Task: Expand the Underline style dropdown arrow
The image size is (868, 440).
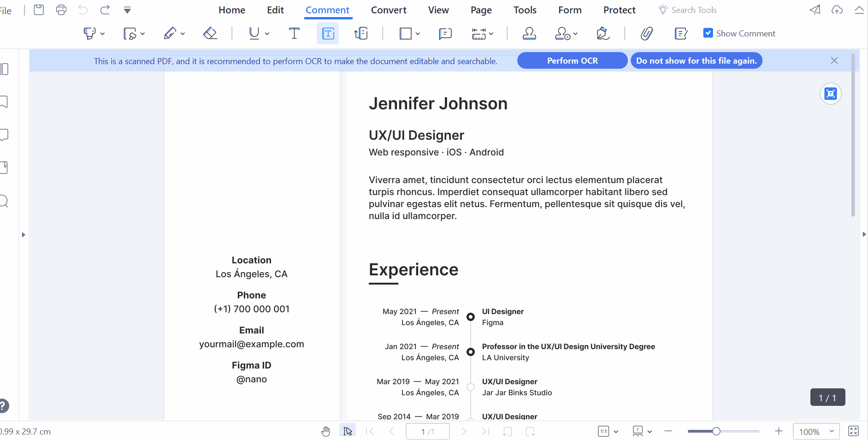Action: (x=267, y=34)
